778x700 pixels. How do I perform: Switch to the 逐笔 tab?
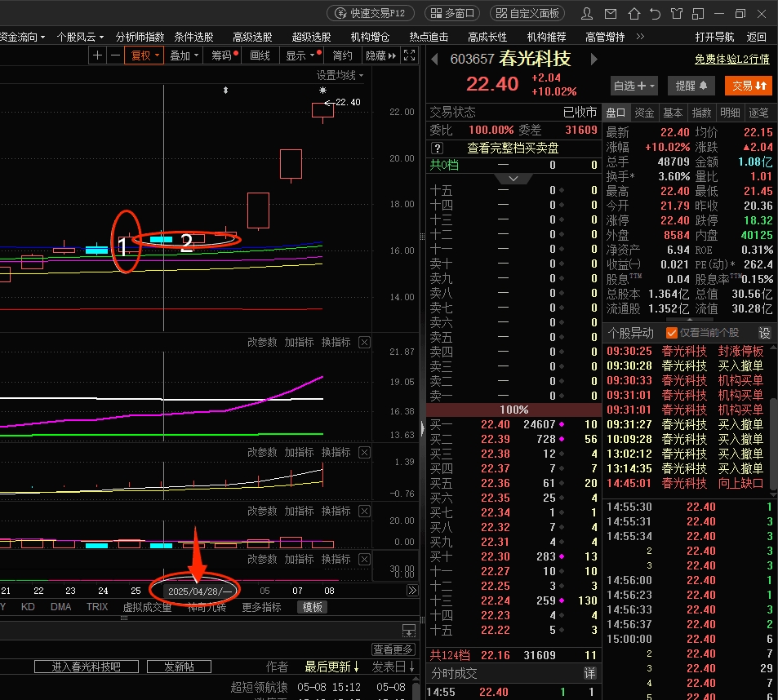[x=758, y=113]
